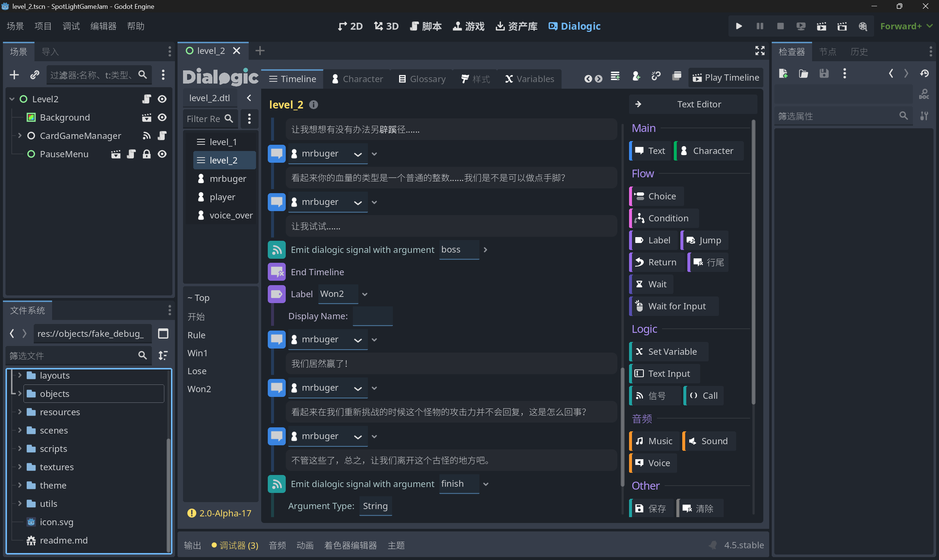This screenshot has height=560, width=939.
Task: Click the Play Timeline button
Action: tap(725, 77)
